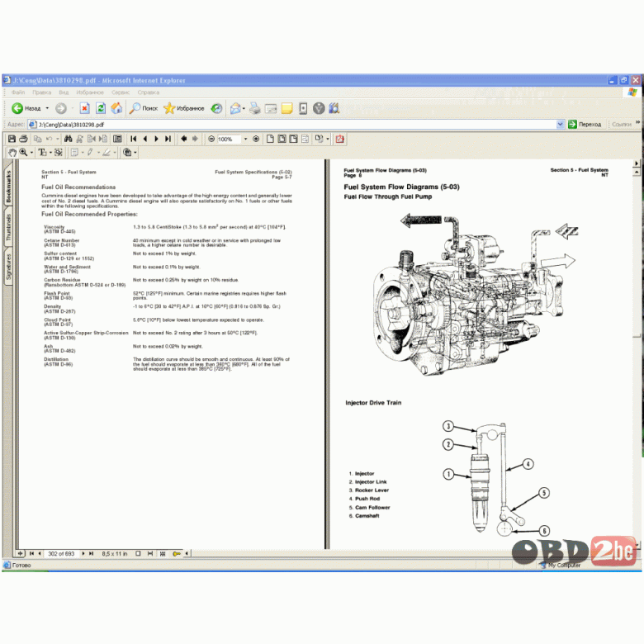Select the Hand tool

coord(12,153)
